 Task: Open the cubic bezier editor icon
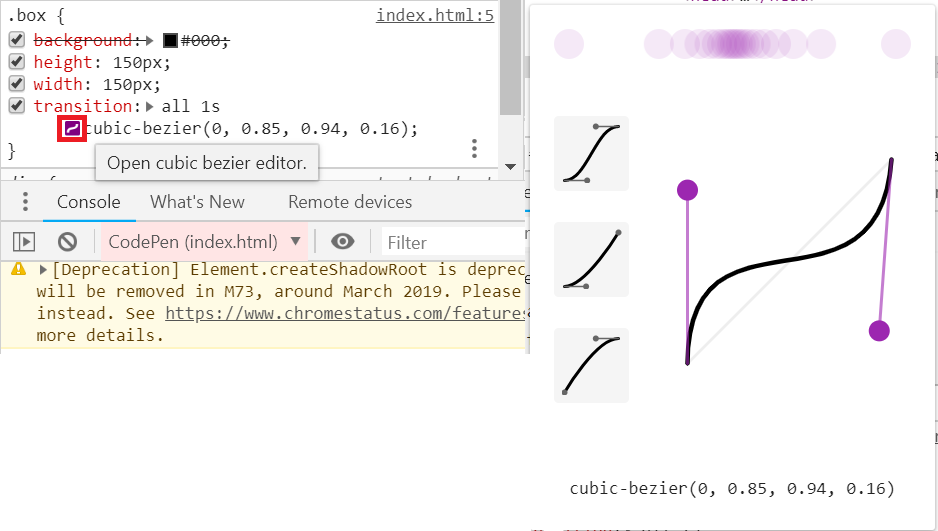click(x=72, y=129)
